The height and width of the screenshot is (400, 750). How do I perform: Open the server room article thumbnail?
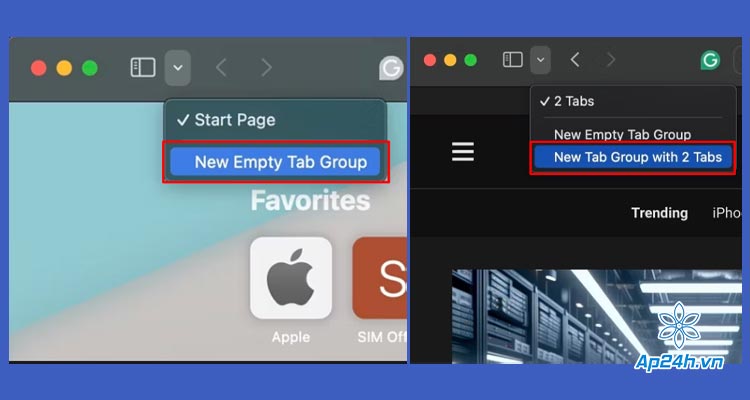click(597, 317)
